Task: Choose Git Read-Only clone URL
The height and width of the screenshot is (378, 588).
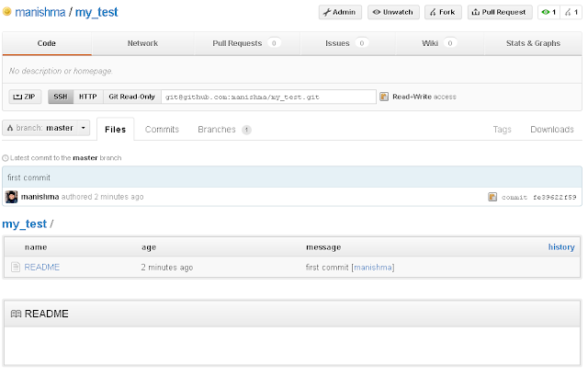Action: click(x=131, y=97)
